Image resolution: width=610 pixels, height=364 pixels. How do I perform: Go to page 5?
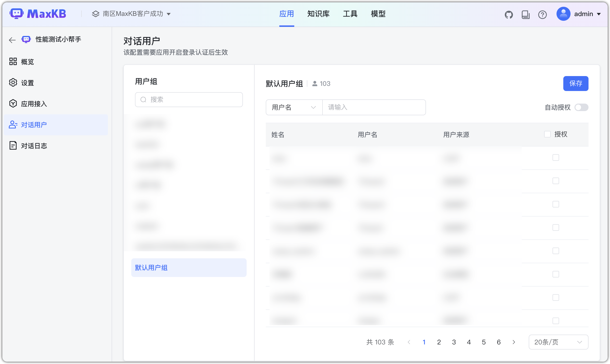(x=484, y=342)
